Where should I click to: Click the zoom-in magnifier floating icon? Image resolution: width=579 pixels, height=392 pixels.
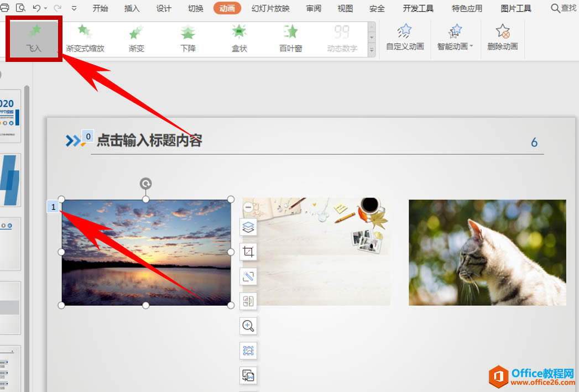248,326
